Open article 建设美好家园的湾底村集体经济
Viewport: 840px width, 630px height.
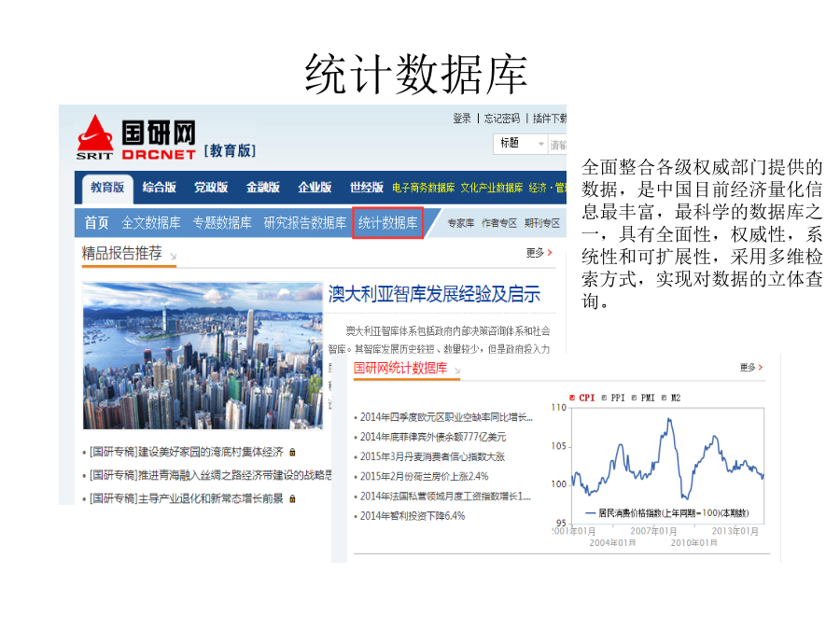pyautogui.click(x=186, y=452)
